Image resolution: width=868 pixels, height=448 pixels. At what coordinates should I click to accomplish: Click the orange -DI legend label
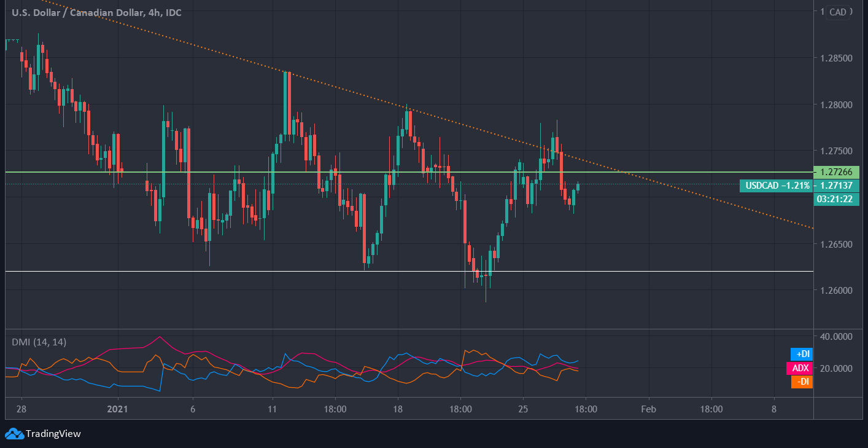pos(803,382)
